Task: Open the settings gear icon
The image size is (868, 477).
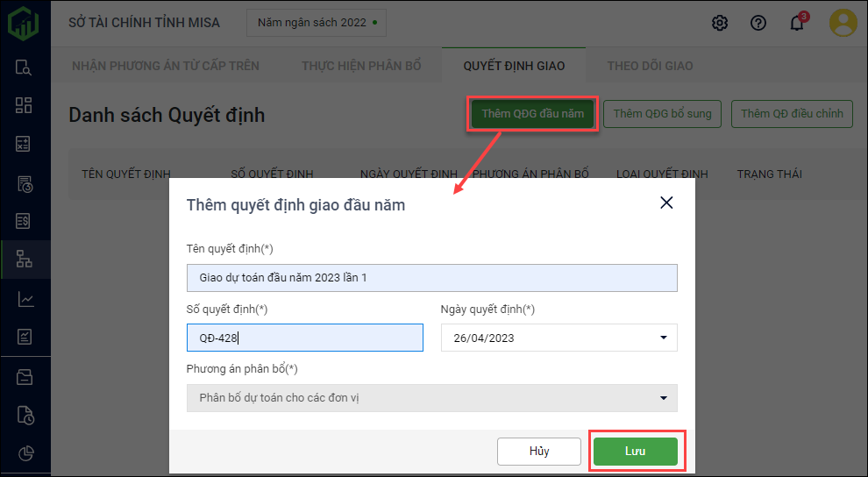Action: coord(720,23)
